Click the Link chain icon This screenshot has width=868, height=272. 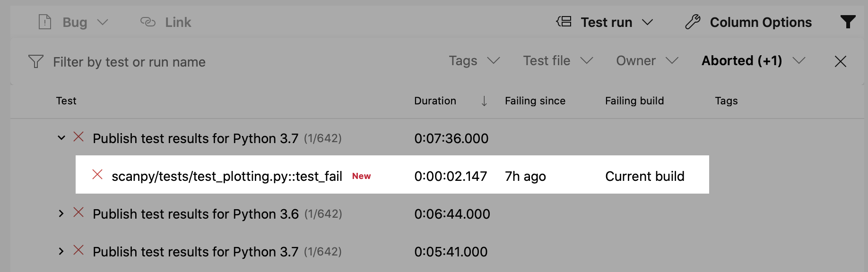pos(148,22)
